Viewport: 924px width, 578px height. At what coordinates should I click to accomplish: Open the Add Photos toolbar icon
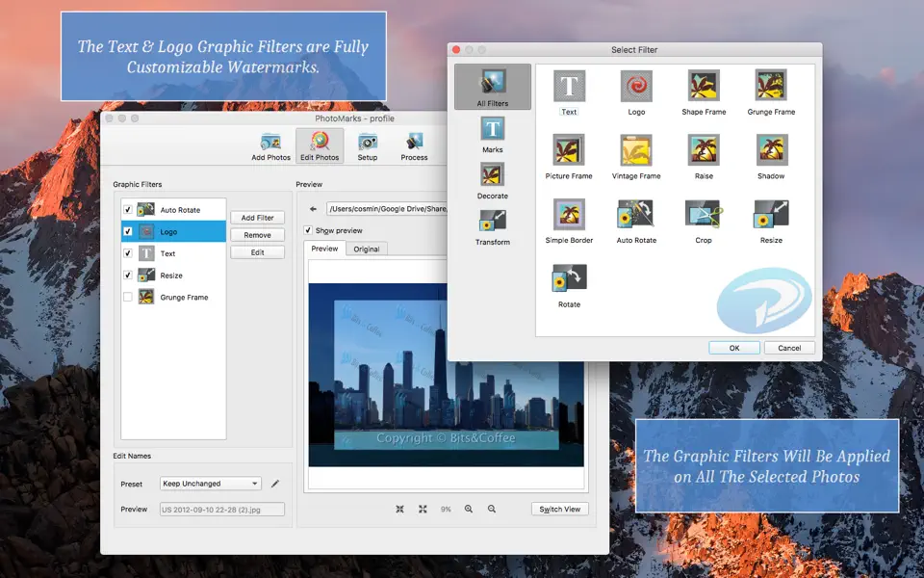click(269, 144)
